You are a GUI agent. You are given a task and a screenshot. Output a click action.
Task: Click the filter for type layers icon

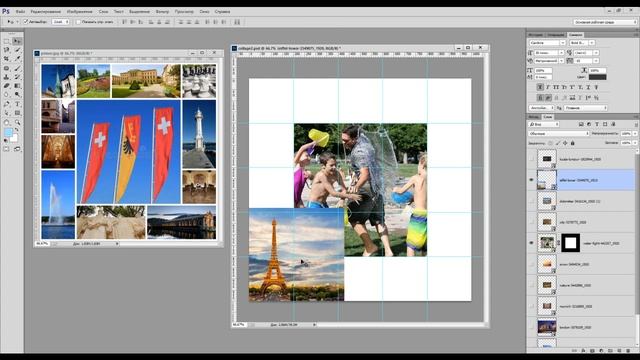[x=597, y=124]
